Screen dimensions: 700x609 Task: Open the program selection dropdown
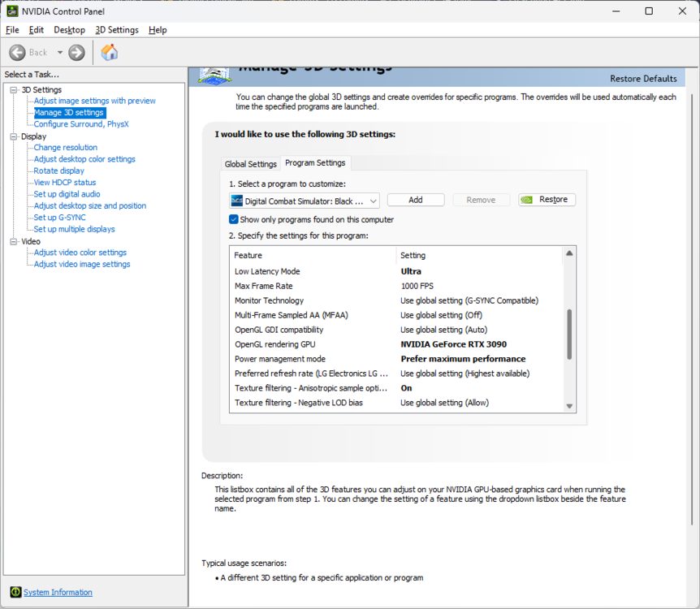click(x=305, y=201)
